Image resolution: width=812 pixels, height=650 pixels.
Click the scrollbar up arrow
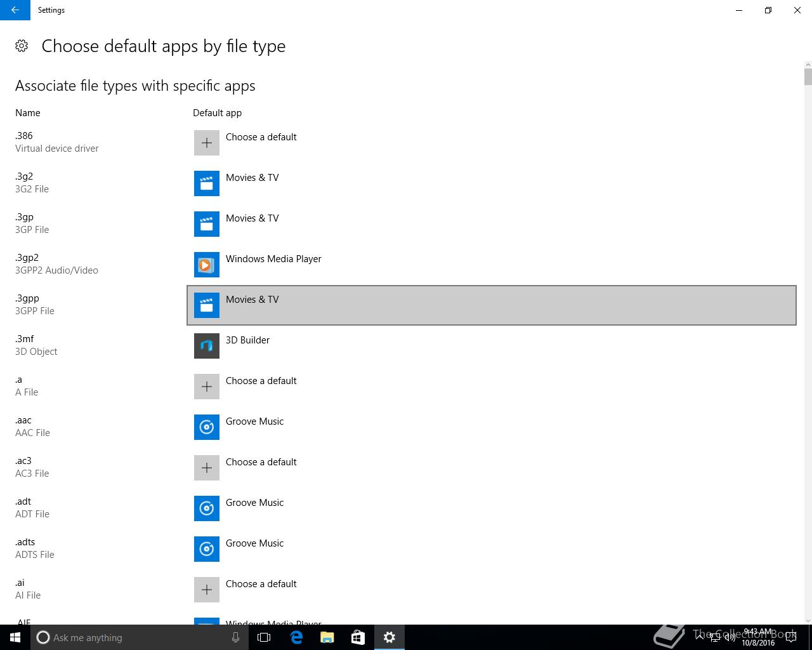coord(808,64)
